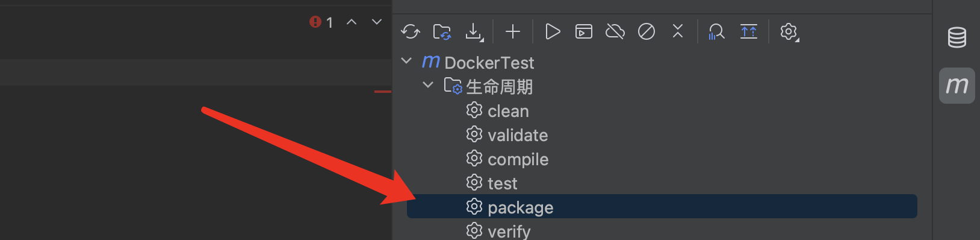Open Maven settings gear icon
Screen dimensions: 980x240
point(789,31)
